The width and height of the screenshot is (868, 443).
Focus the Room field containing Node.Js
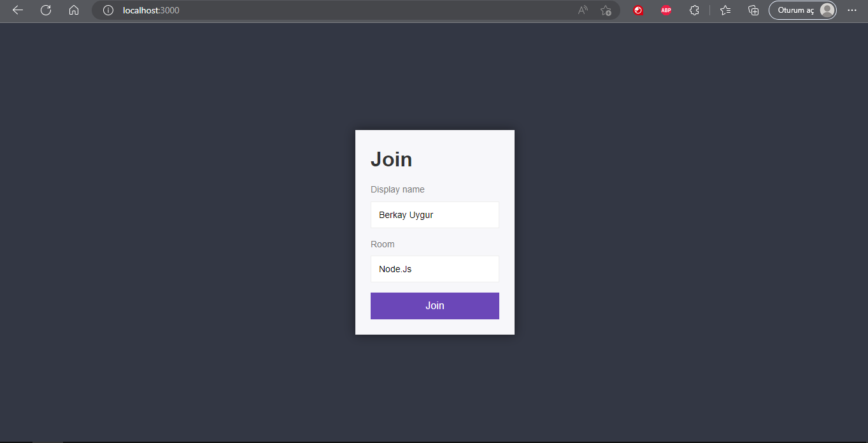pos(435,268)
